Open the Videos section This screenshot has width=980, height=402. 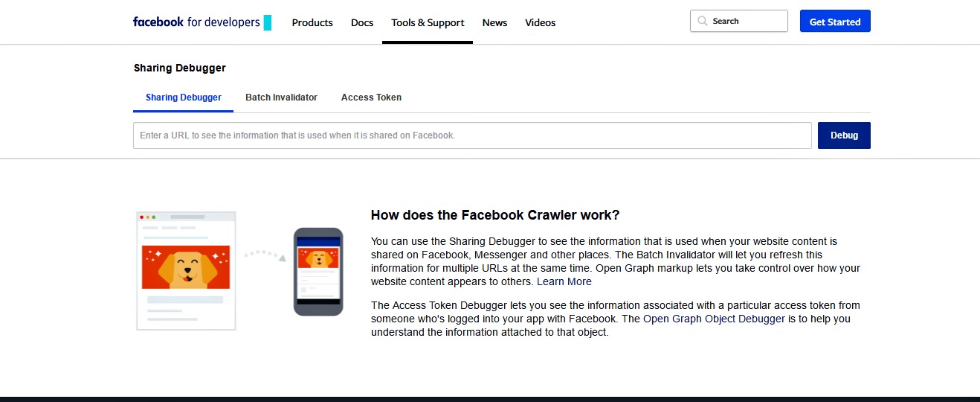click(x=541, y=22)
